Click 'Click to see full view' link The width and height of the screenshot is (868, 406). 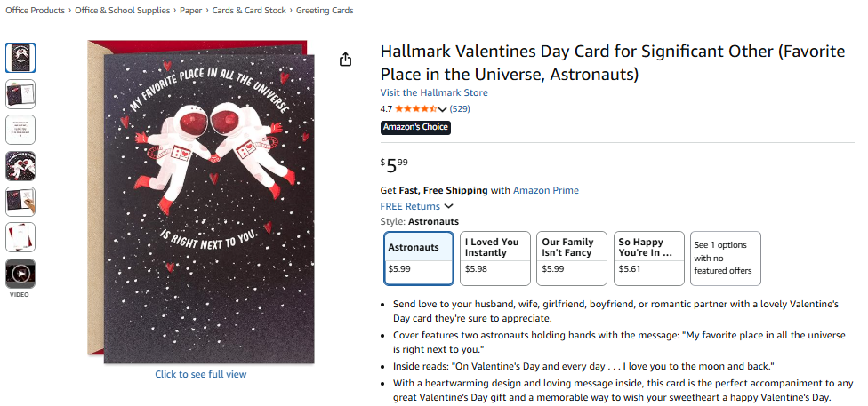[x=201, y=374]
